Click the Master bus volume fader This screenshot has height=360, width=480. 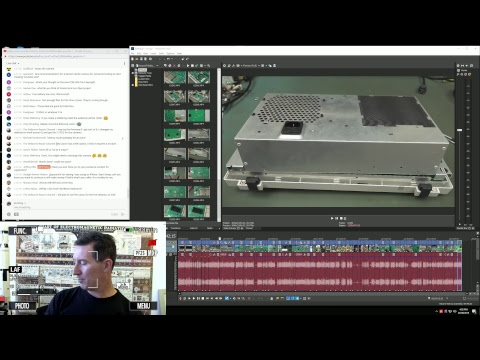[x=460, y=130]
